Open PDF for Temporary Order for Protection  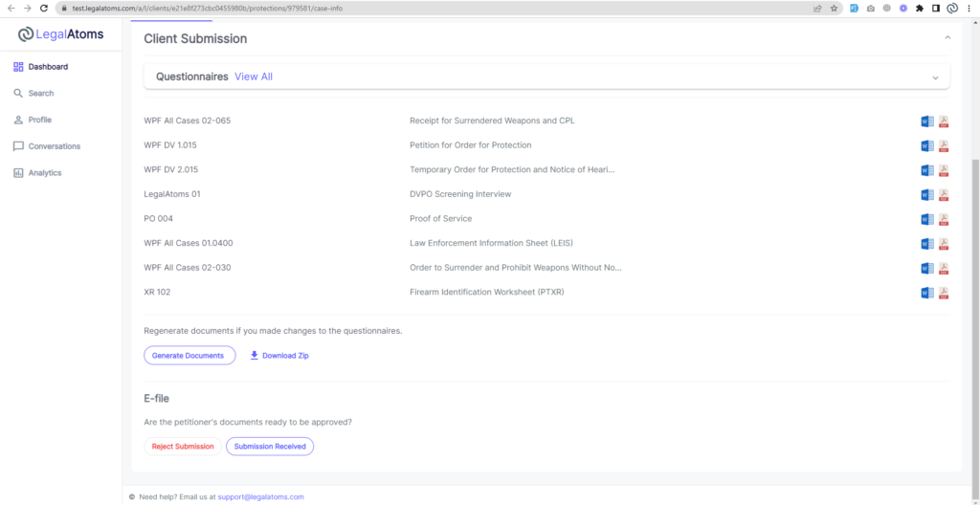coord(943,170)
